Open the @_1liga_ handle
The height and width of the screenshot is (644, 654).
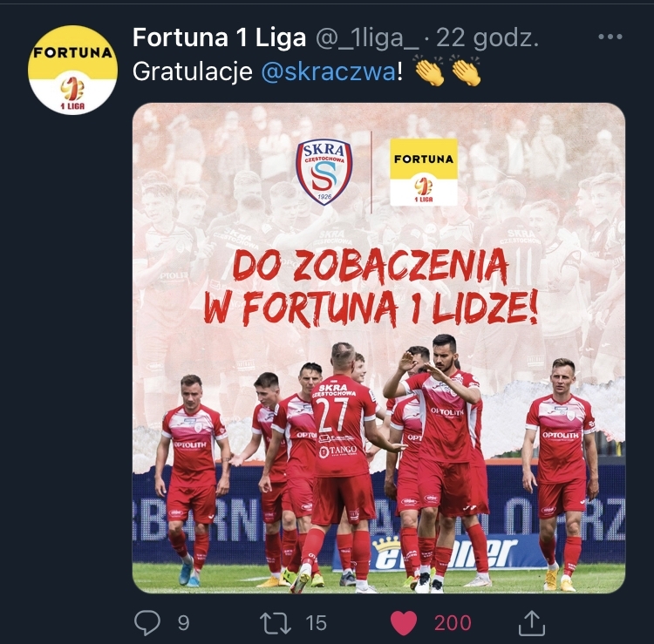click(x=367, y=38)
